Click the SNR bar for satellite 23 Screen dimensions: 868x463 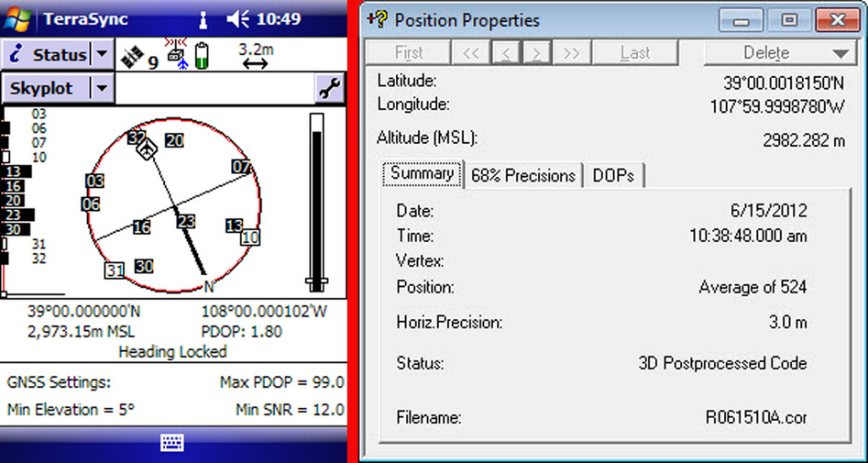pos(17,215)
